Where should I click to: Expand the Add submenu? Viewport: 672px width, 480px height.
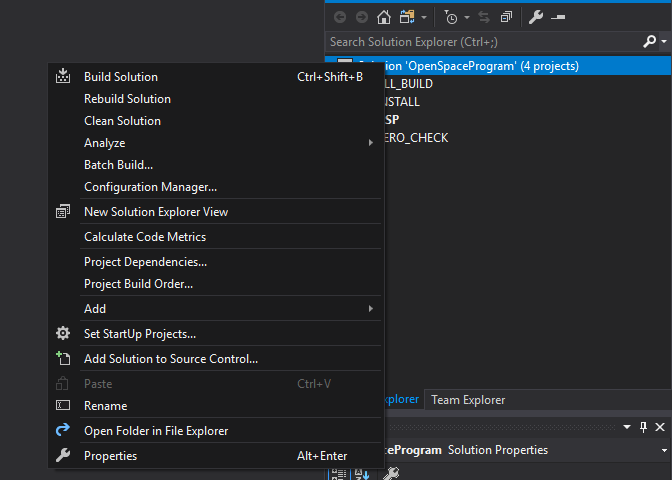point(216,309)
